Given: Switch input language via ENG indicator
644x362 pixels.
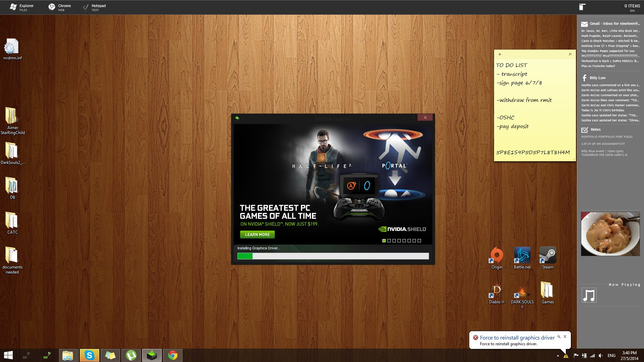Looking at the screenshot, I should pyautogui.click(x=611, y=356).
